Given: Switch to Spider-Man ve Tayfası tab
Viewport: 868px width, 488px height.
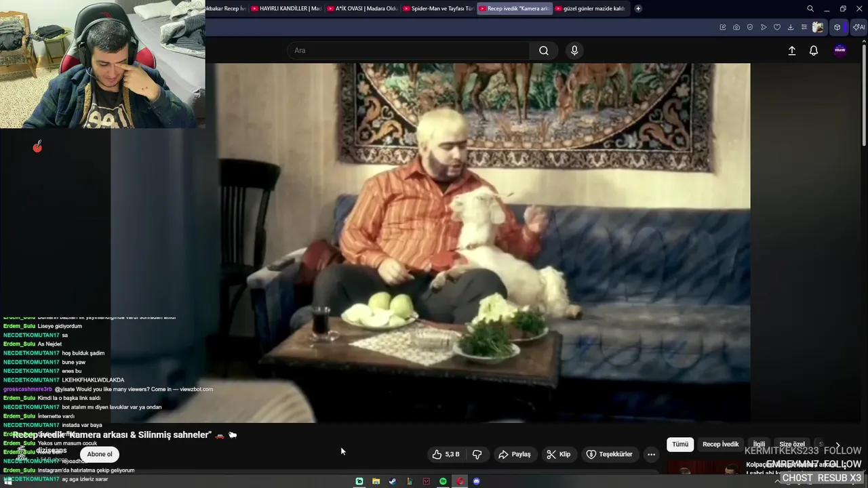Looking at the screenshot, I should coord(438,9).
